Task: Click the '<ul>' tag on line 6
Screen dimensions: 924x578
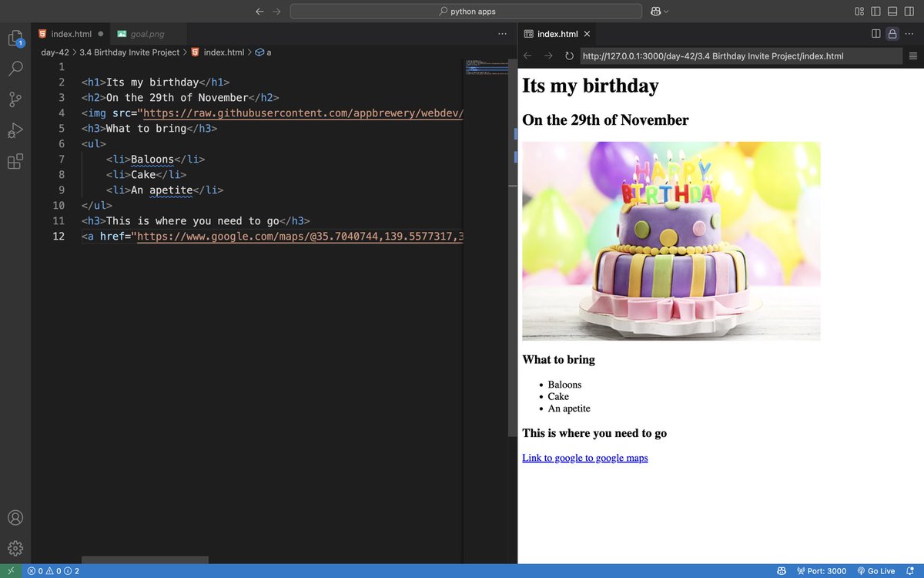Action: [x=94, y=143]
